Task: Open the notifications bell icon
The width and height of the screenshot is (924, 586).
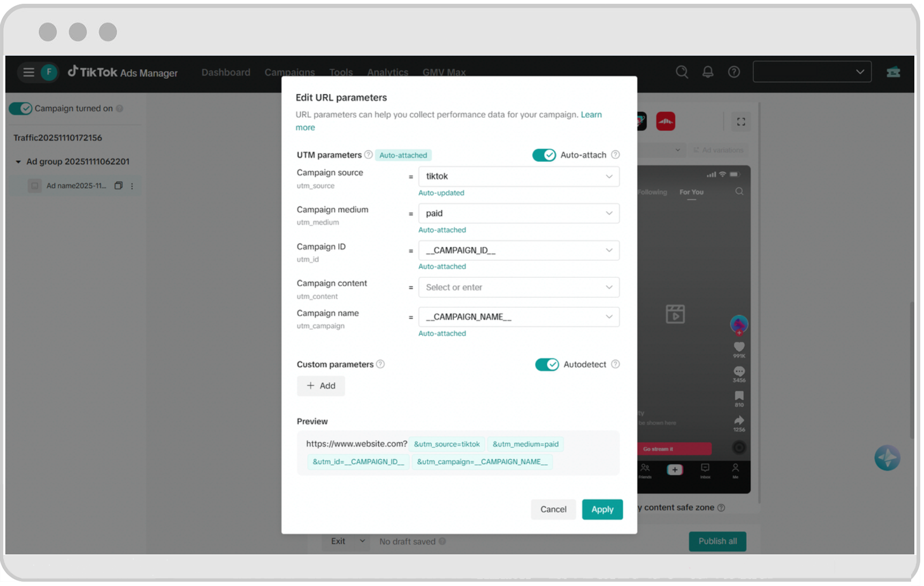Action: pyautogui.click(x=708, y=71)
